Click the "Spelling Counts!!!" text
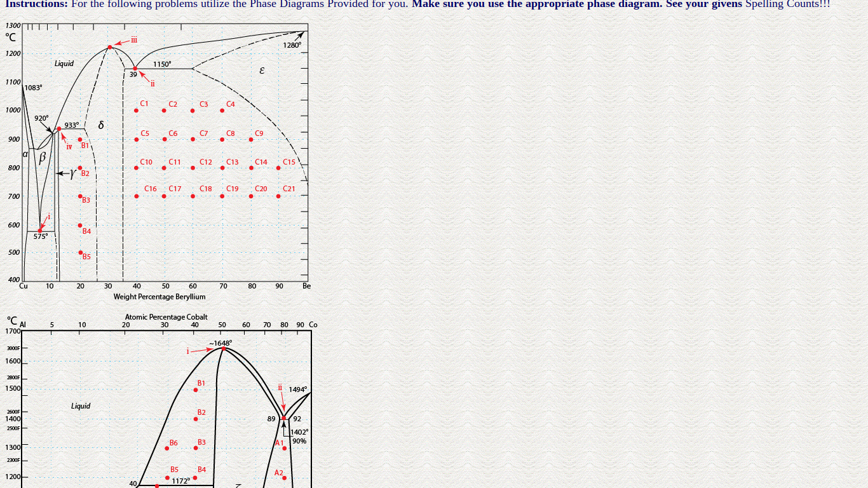Screen dimensions: 868x488 click(787, 4)
